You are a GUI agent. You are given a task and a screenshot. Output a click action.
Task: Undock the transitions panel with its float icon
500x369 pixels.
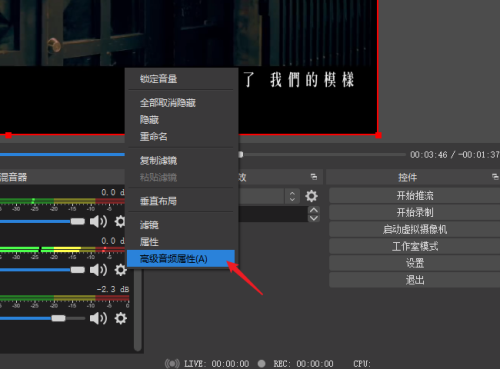[x=314, y=177]
